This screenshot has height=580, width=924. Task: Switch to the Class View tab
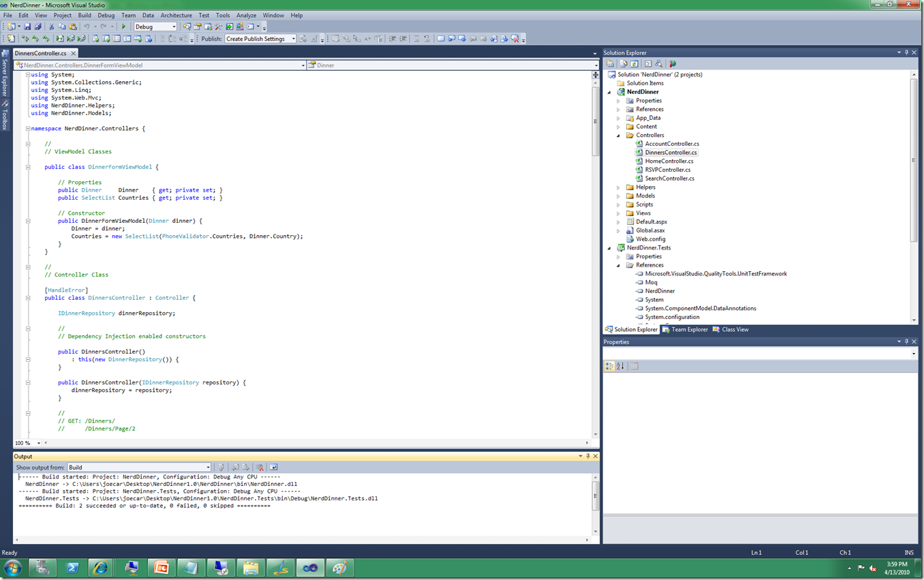tap(730, 329)
